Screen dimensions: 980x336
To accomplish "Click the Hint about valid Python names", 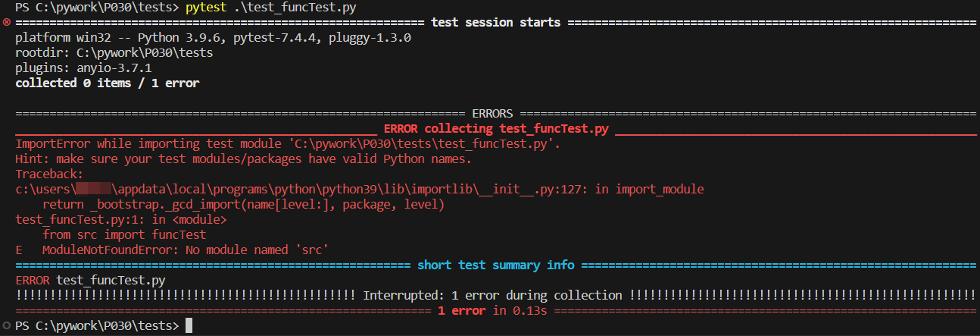I will coord(243,159).
